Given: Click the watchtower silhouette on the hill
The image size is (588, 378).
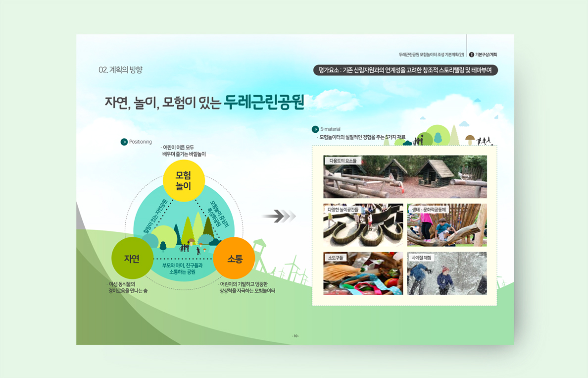Looking at the screenshot, I should (x=260, y=252).
